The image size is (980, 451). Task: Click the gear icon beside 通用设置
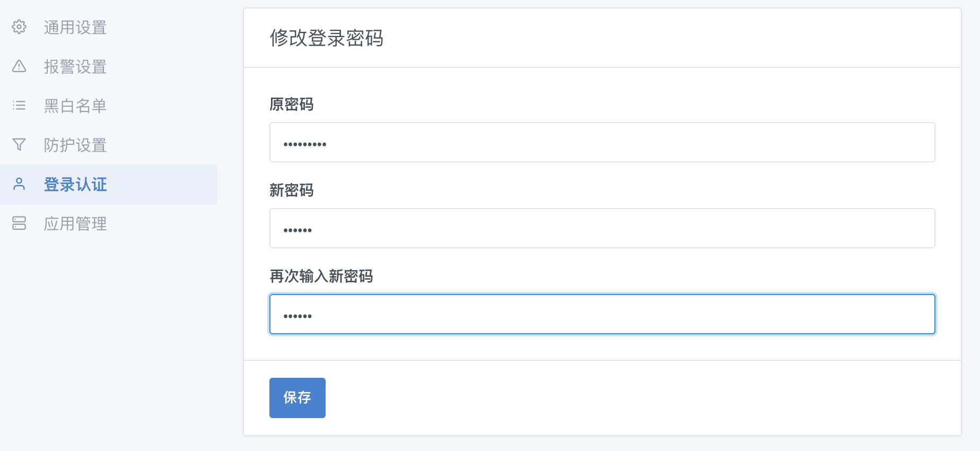[19, 28]
